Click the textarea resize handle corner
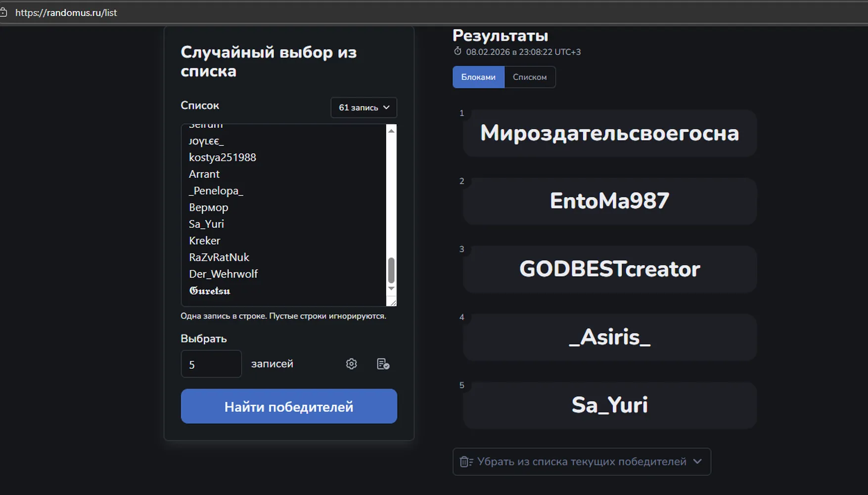Viewport: 868px width, 495px height. point(392,301)
